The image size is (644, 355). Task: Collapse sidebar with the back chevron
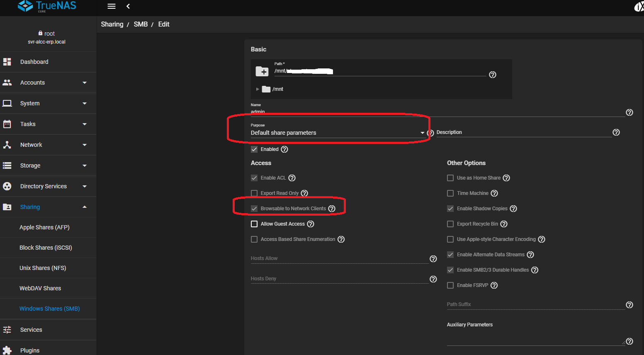(128, 6)
